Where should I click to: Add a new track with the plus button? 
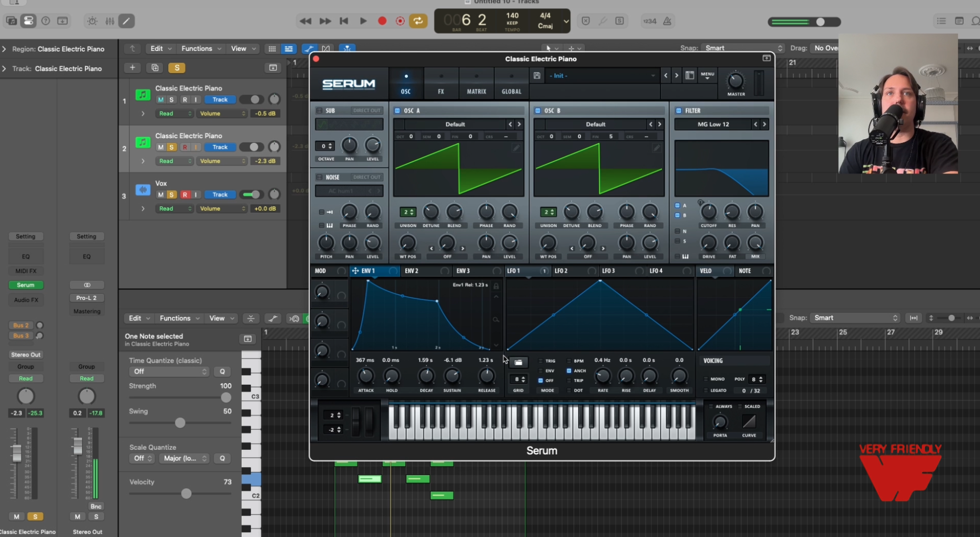132,68
